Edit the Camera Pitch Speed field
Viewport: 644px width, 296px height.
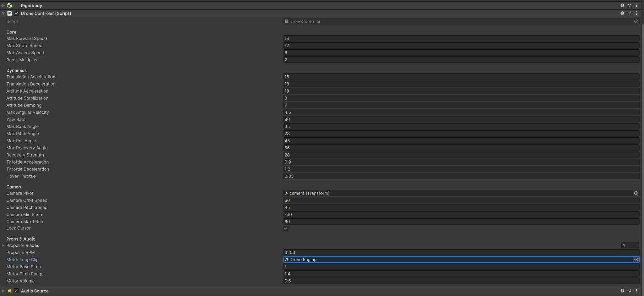(x=461, y=207)
